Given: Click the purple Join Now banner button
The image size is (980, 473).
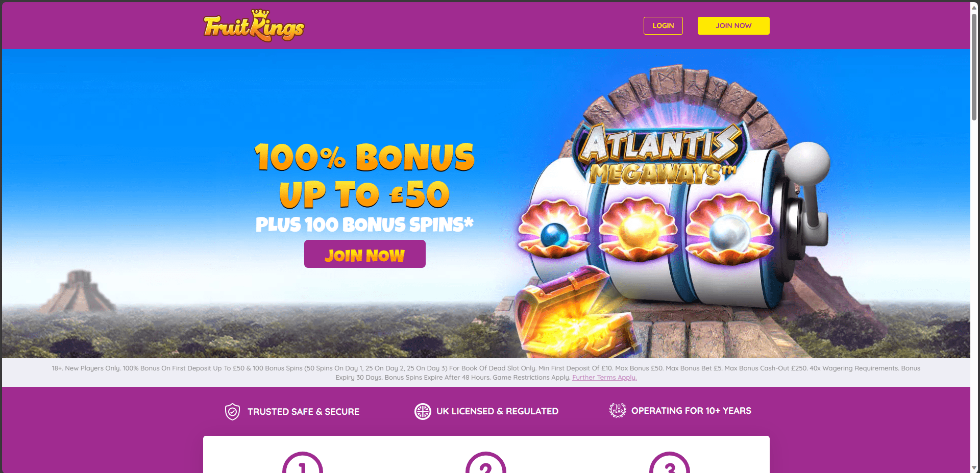Looking at the screenshot, I should (365, 254).
